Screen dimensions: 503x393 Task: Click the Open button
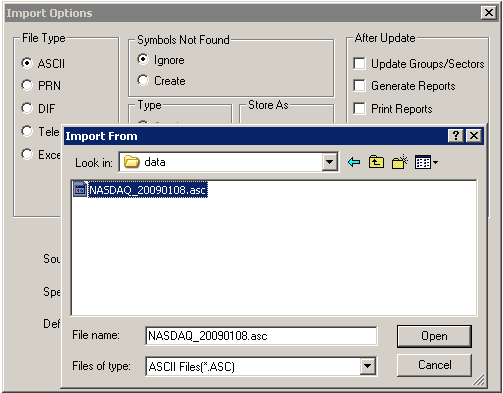(434, 336)
